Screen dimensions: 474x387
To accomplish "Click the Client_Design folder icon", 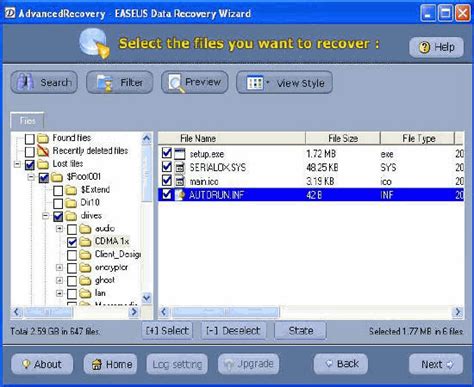I will [85, 255].
